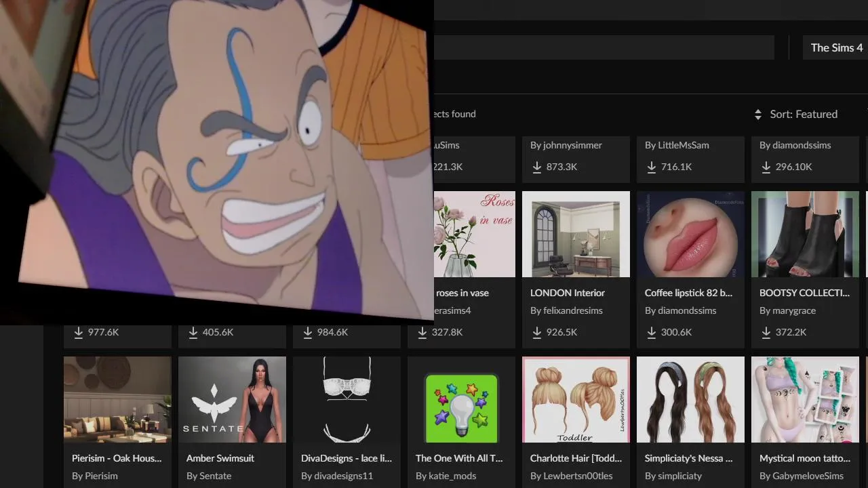Image resolution: width=868 pixels, height=488 pixels.
Task: Click the Pierisim - Oak Hous... title
Action: click(x=117, y=458)
